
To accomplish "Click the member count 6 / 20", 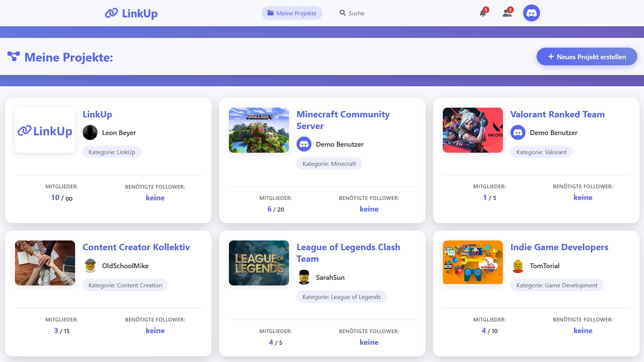I will pyautogui.click(x=275, y=209).
